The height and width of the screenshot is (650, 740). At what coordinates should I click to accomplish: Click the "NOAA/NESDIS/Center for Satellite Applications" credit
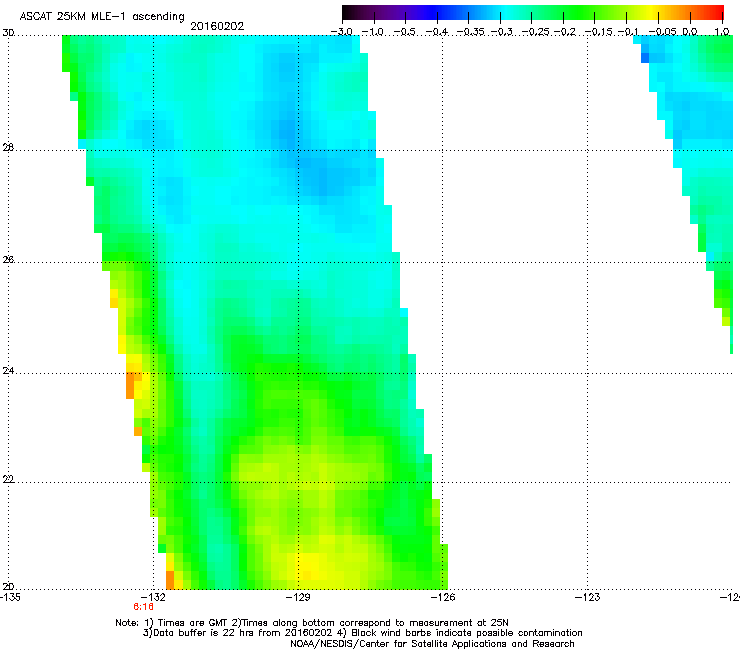pos(432,644)
